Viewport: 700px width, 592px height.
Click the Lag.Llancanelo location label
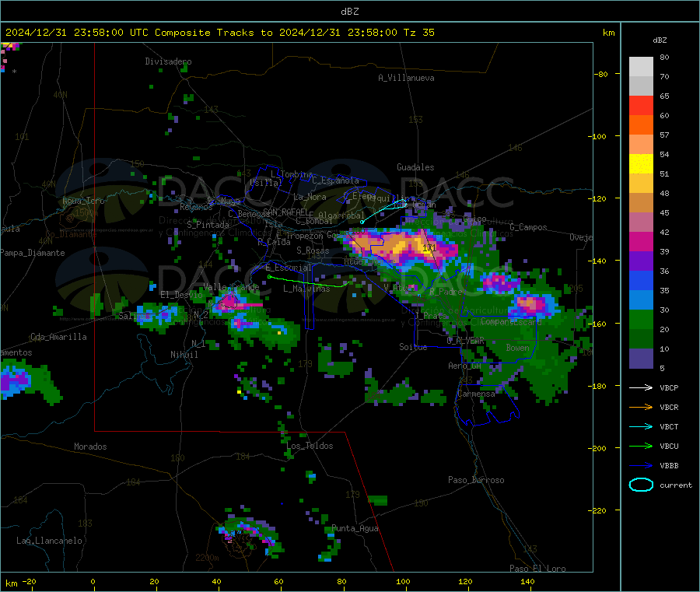pos(49,541)
